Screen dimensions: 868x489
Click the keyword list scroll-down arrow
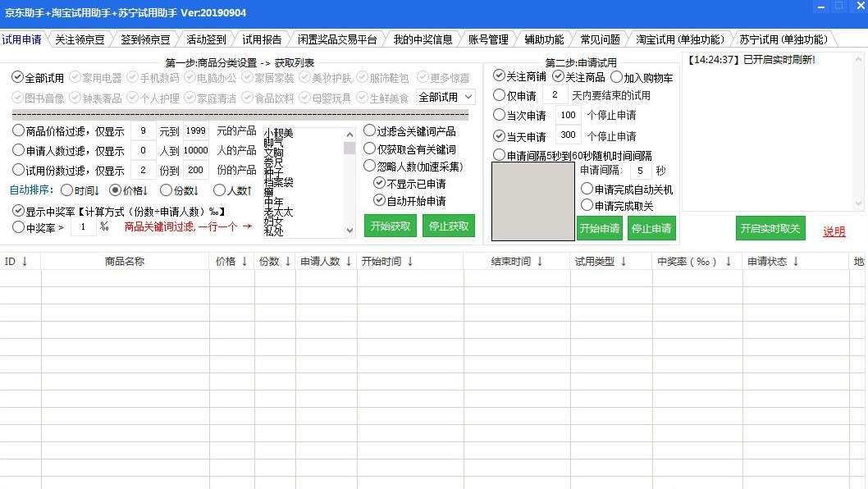click(x=349, y=232)
